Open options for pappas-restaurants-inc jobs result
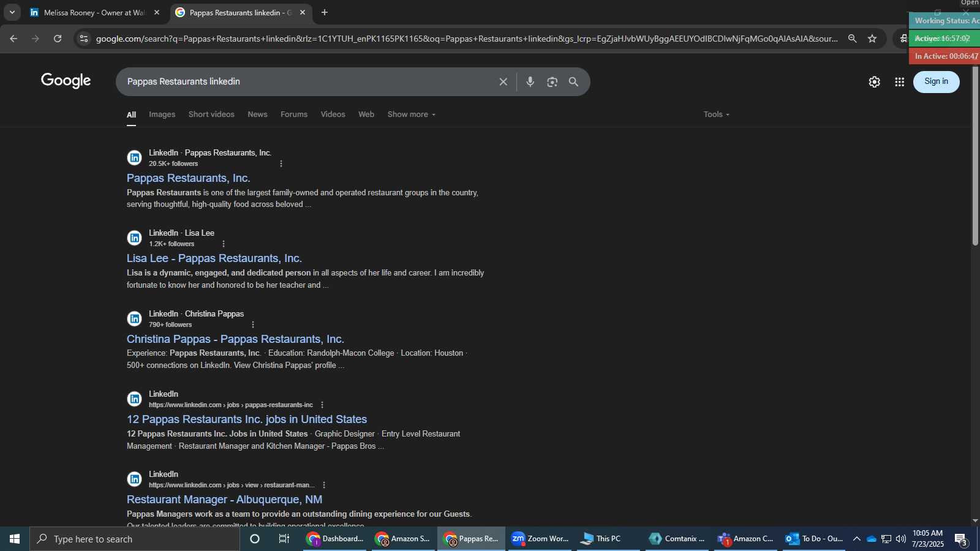Screen dimensions: 980x551 [322, 405]
